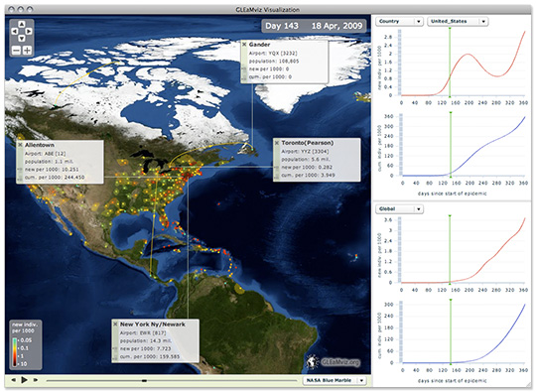This screenshot has height=392, width=536.
Task: Close the Toronto(Pearson) airport popup
Action: click(277, 143)
